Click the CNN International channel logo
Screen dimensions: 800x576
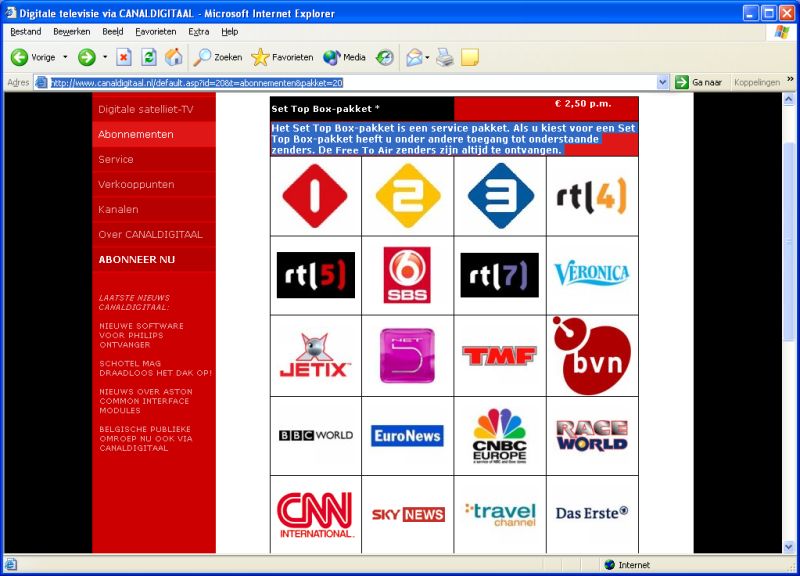click(315, 514)
